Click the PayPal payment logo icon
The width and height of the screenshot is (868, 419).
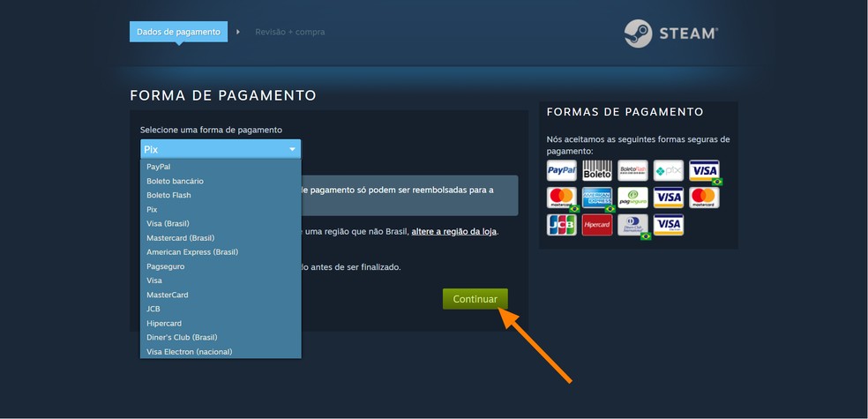[561, 170]
